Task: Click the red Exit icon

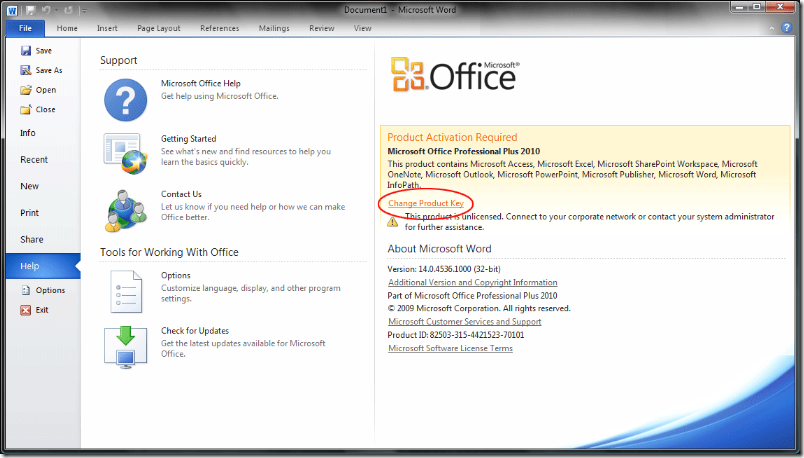Action: [26, 310]
